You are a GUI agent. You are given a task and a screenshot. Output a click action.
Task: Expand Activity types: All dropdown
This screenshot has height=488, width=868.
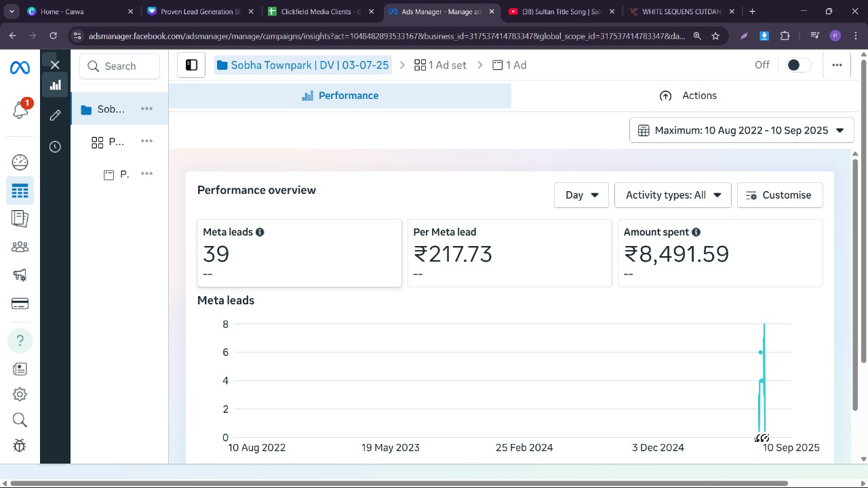tap(673, 195)
